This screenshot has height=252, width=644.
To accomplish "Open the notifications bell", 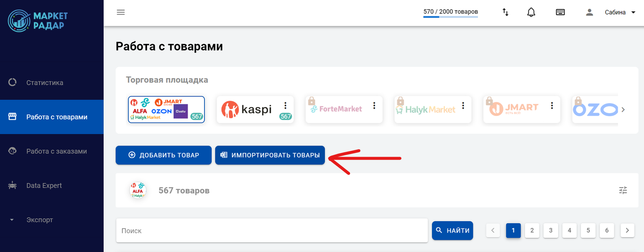I will pos(531,12).
